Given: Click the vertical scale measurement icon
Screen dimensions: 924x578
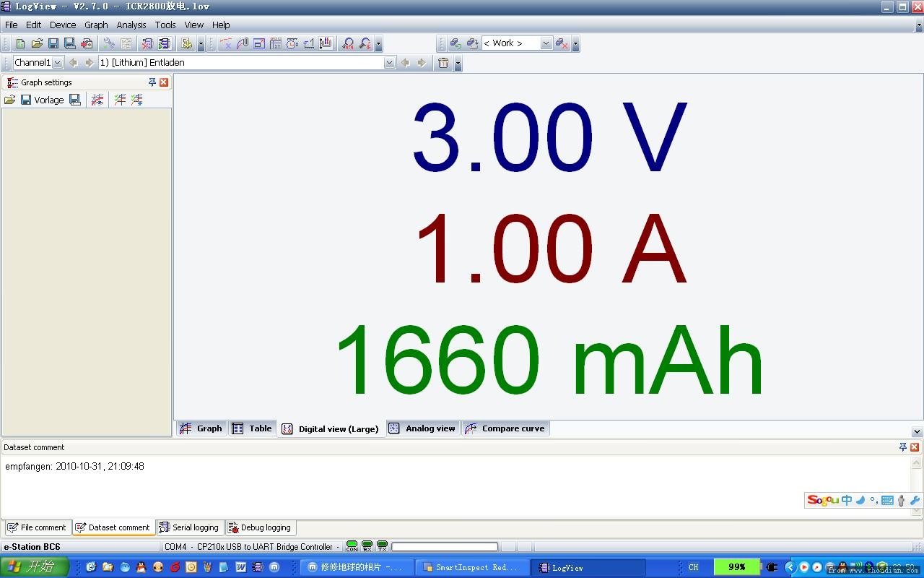Looking at the screenshot, I should pos(326,43).
